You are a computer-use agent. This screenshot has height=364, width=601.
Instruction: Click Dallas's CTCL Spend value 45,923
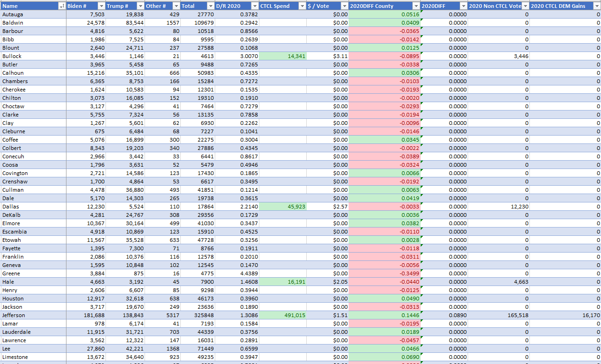[x=283, y=207]
